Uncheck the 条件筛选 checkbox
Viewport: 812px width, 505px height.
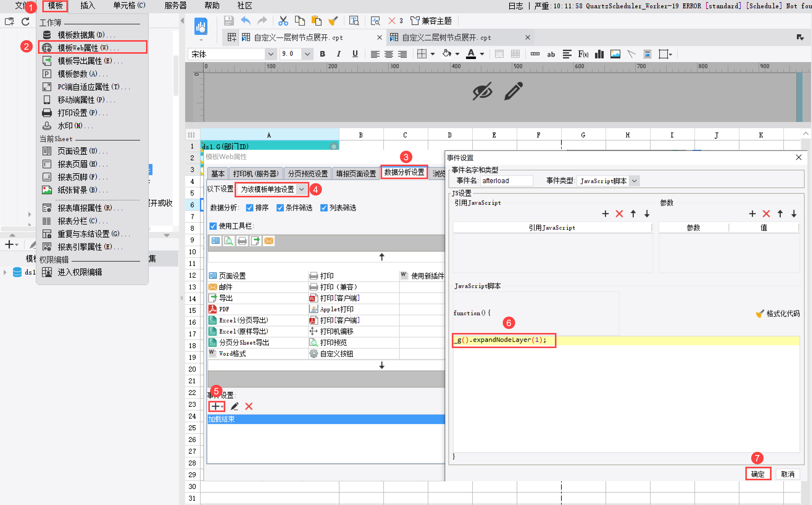[x=280, y=208]
